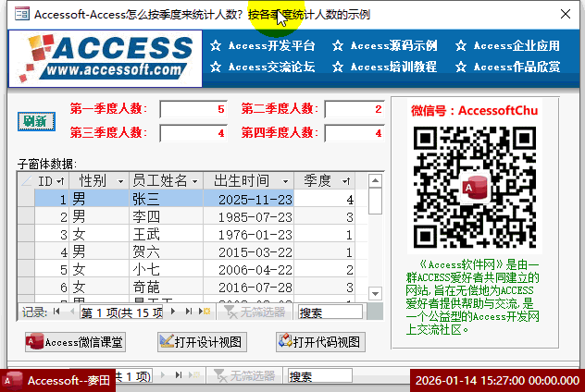The width and height of the screenshot is (585, 392).
Task: Click the select-all corner of datasheet
Action: (x=25, y=181)
